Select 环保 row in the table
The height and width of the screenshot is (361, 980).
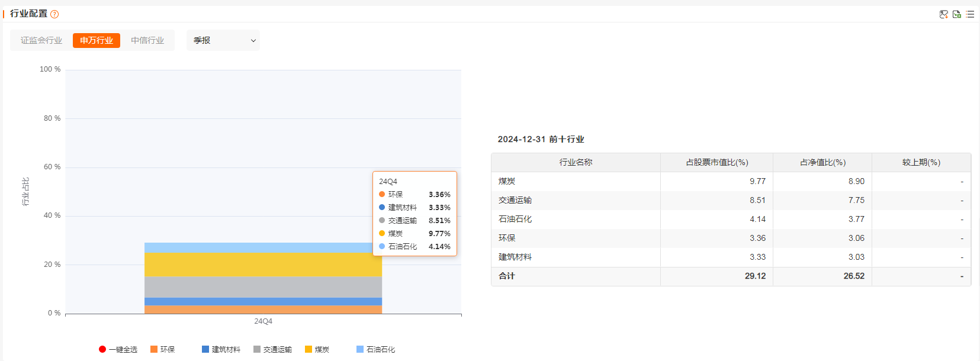[x=731, y=238]
